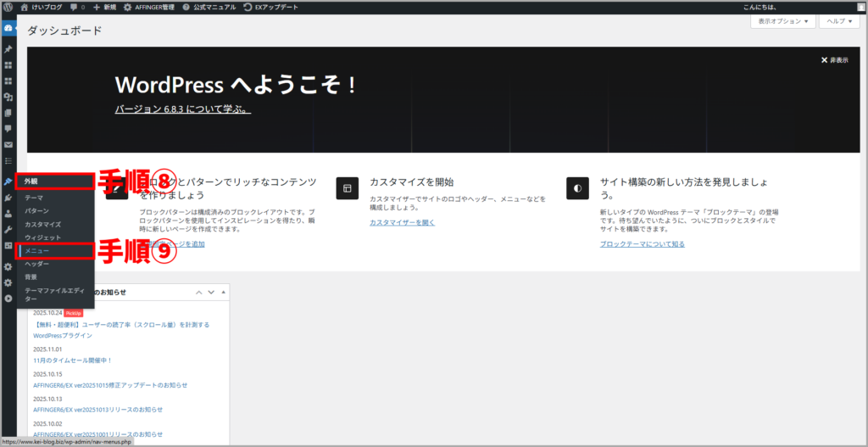This screenshot has height=447, width=868.
Task: Click the WordPress logo in admin bar
Action: coord(8,7)
